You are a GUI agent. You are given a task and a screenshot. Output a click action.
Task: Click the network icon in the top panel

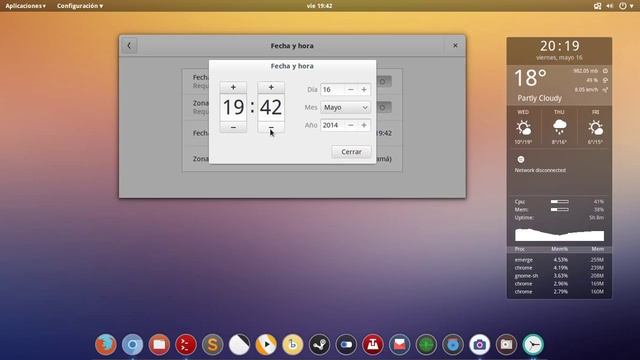[598, 6]
